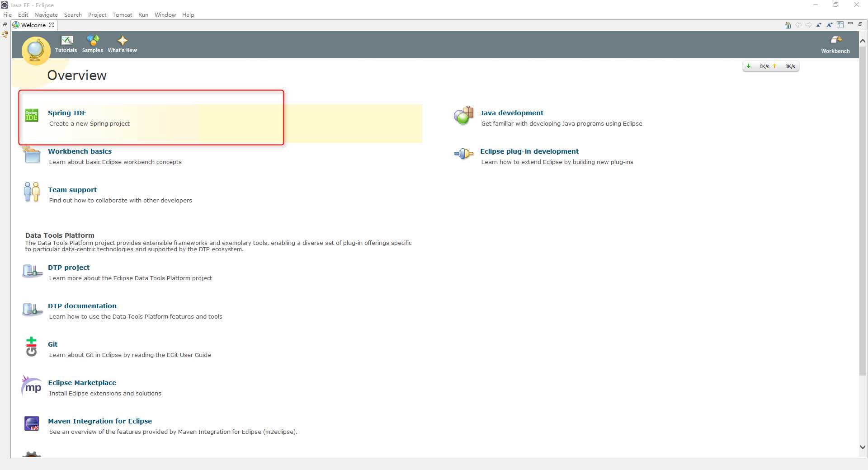Screen dimensions: 868x470
Task: Click the Eclipse plug-in development plug icon
Action: (x=463, y=154)
